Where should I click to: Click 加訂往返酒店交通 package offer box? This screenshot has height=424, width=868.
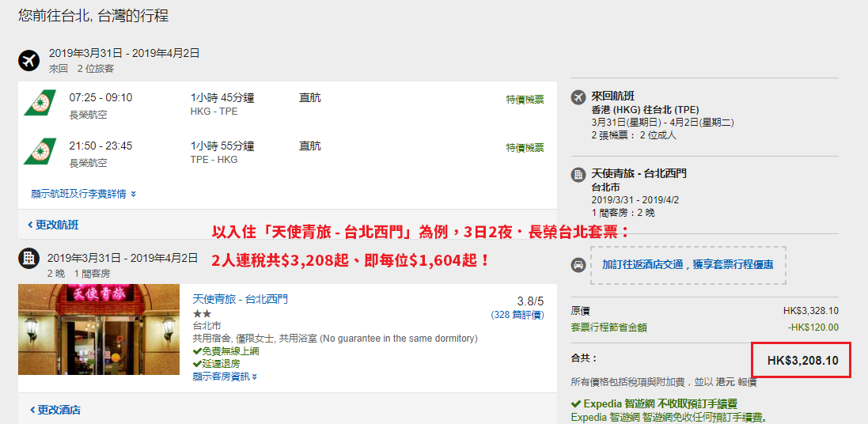click(688, 265)
